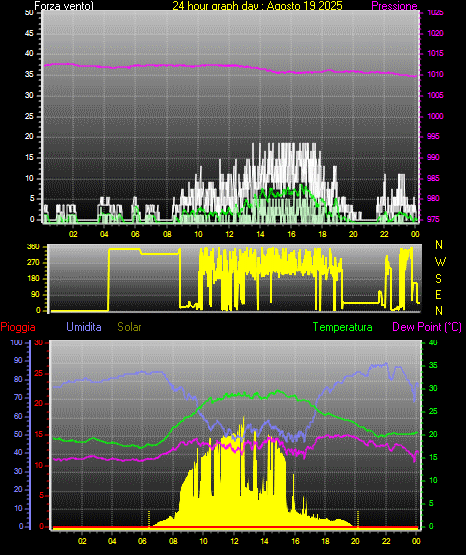466x555 pixels.
Task: Select the Dew Point (°C) legend label
Action: click(427, 327)
